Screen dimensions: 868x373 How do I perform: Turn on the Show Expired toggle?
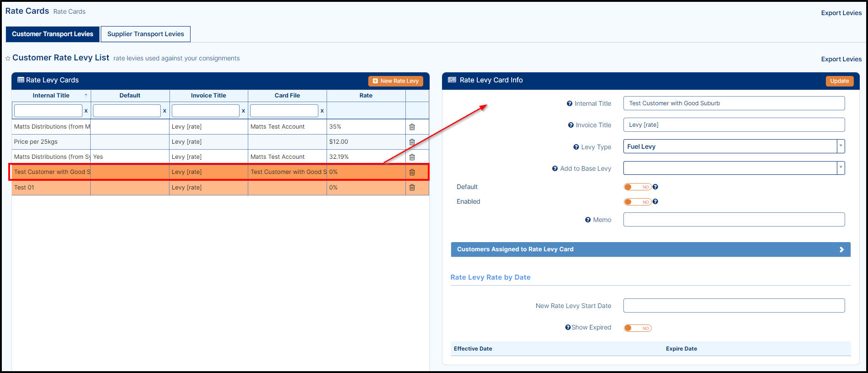[x=637, y=328]
